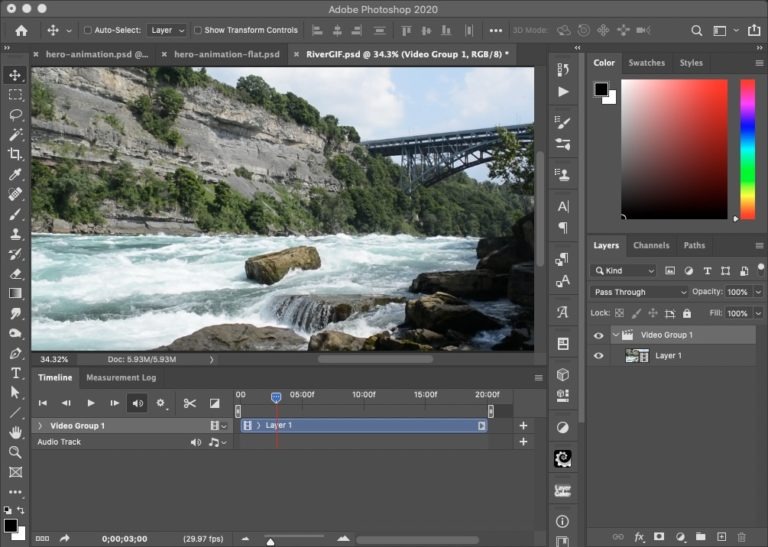This screenshot has width=768, height=547.
Task: Activate the Zoom tool
Action: click(15, 452)
